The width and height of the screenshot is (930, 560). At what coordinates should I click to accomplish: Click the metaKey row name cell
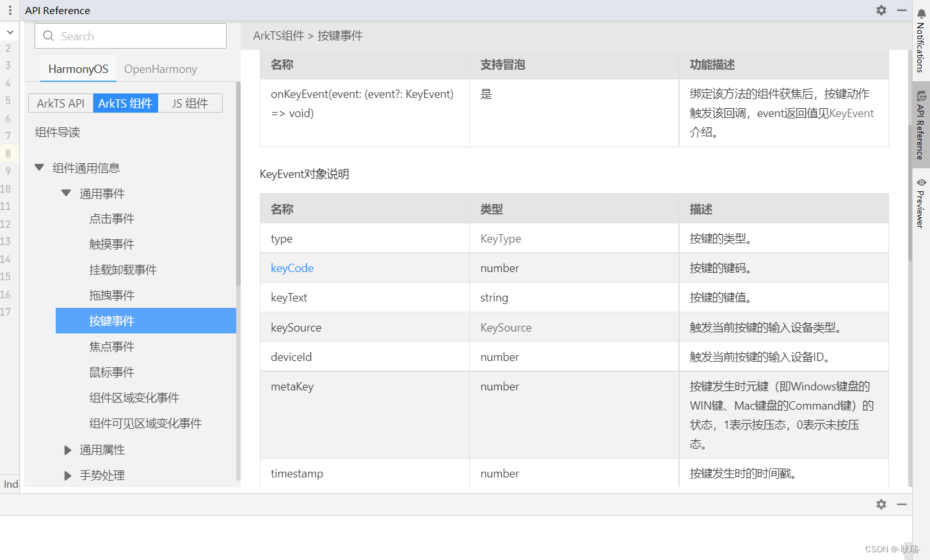coord(365,415)
